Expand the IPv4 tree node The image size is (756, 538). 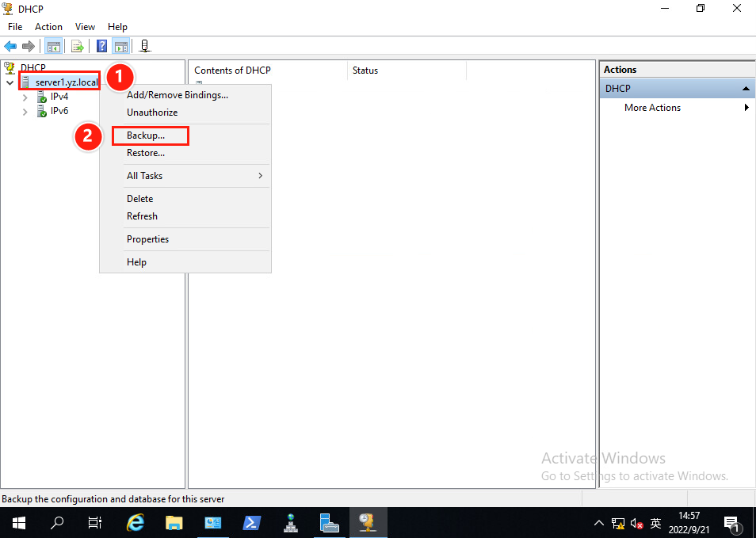tap(25, 96)
